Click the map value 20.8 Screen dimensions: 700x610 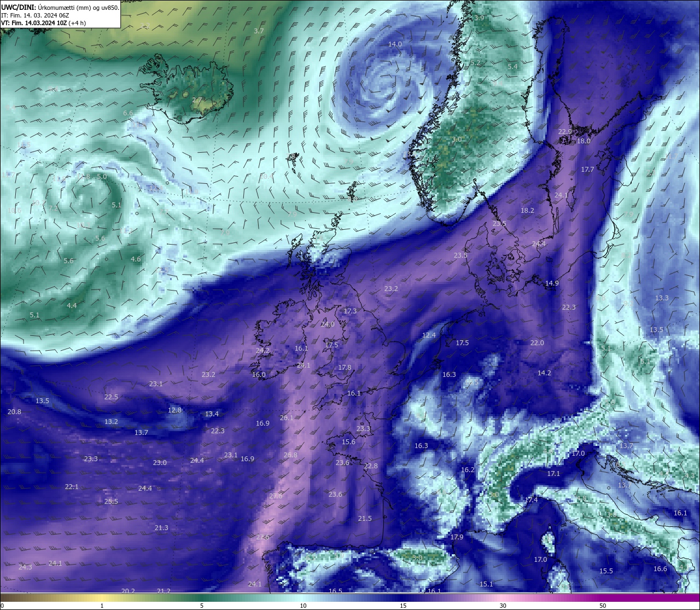(14, 411)
